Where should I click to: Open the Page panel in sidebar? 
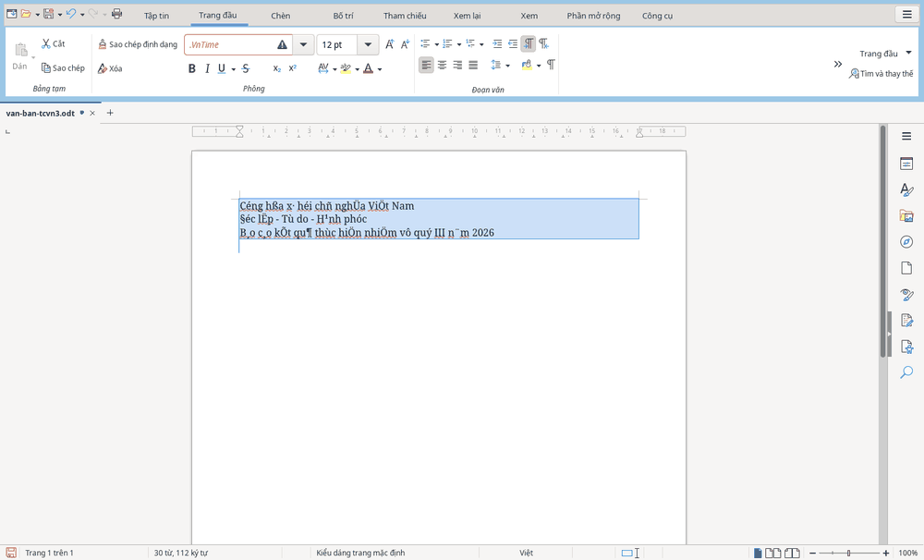tap(906, 268)
